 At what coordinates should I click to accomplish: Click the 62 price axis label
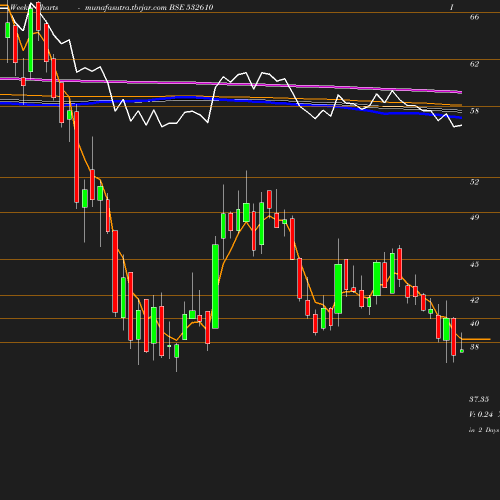pyautogui.click(x=474, y=64)
